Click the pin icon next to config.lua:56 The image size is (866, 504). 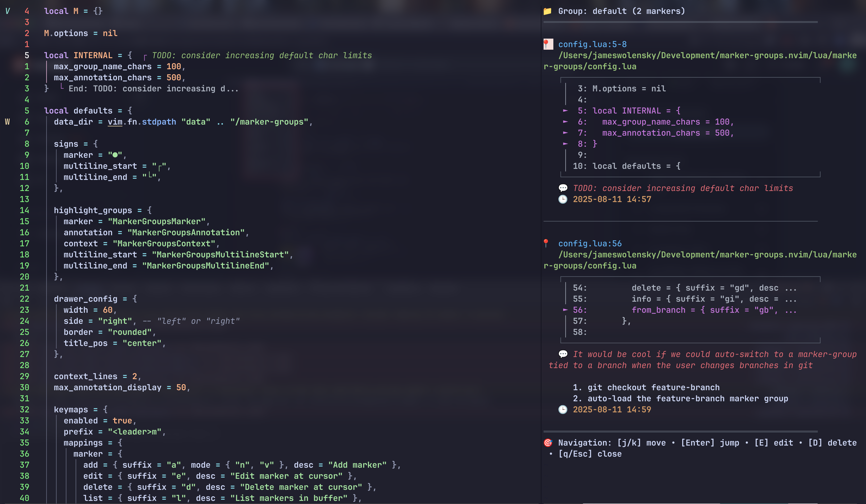point(546,244)
